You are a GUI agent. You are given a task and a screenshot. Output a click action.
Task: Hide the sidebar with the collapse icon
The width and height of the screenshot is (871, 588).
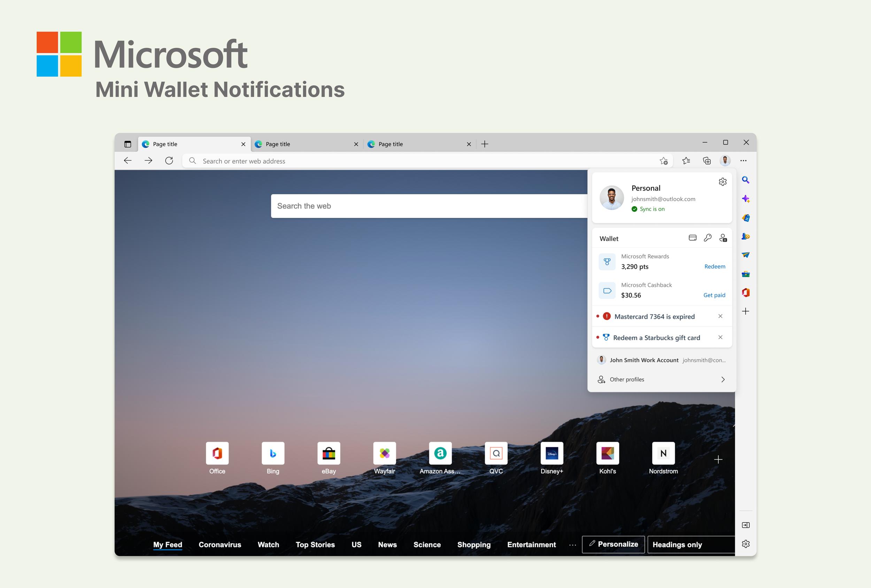click(x=746, y=525)
